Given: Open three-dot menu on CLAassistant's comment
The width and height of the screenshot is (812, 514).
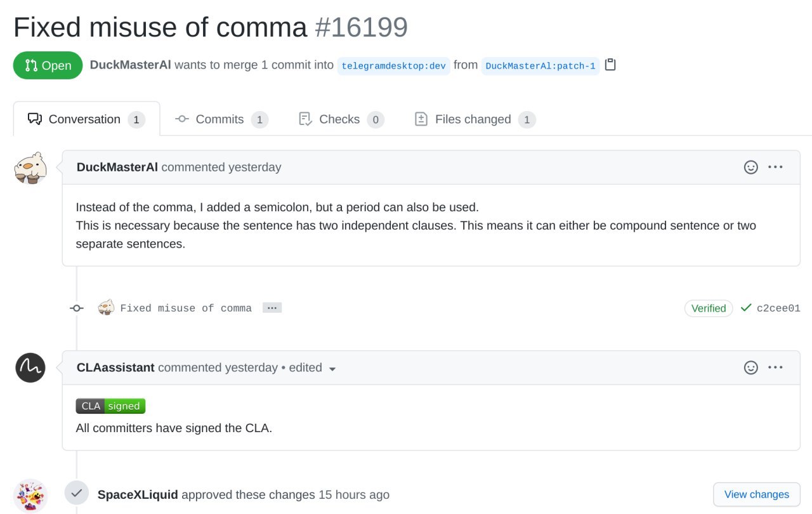Looking at the screenshot, I should coord(775,367).
